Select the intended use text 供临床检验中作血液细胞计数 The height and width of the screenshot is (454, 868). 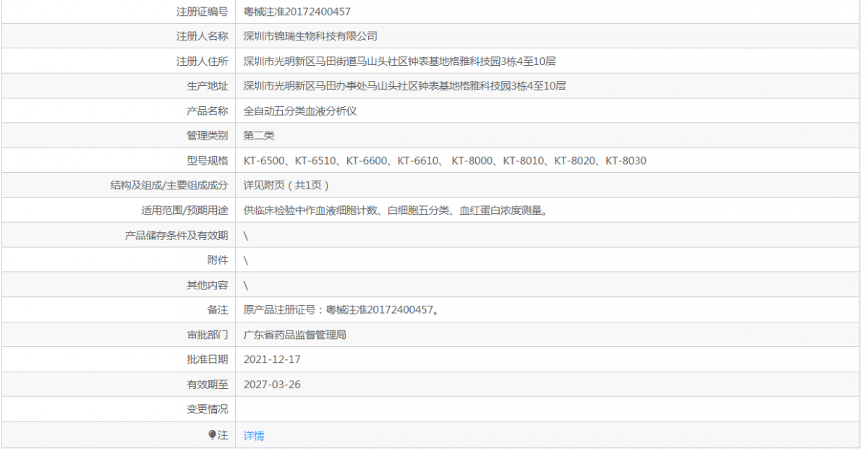[395, 210]
